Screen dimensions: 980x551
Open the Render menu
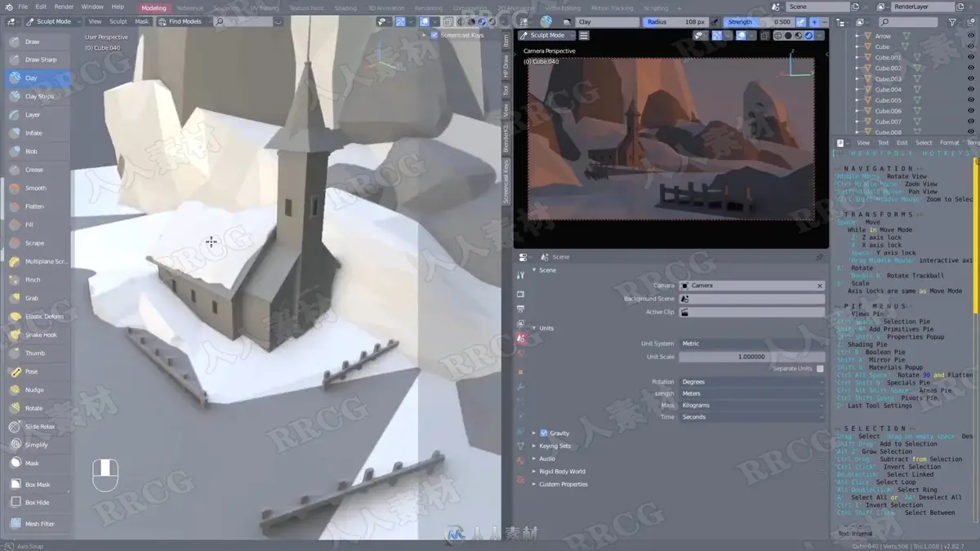coord(64,7)
